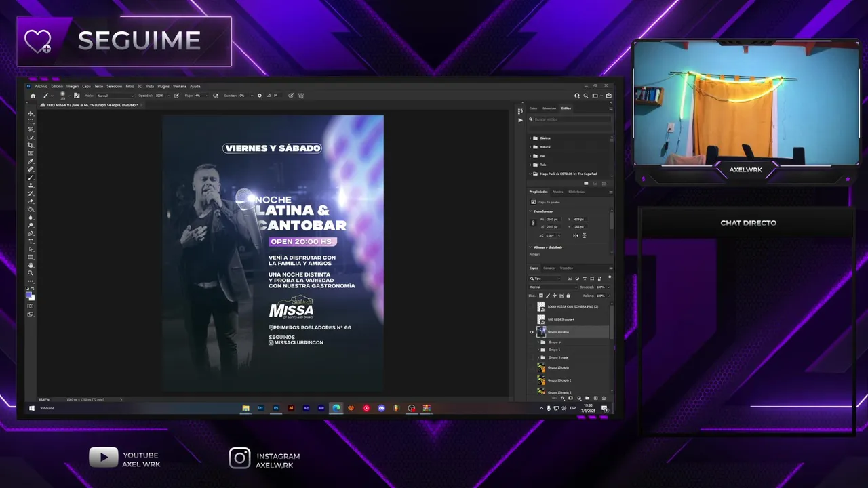The height and width of the screenshot is (488, 868).
Task: Add a layer mask from Layers panel
Action: point(570,398)
